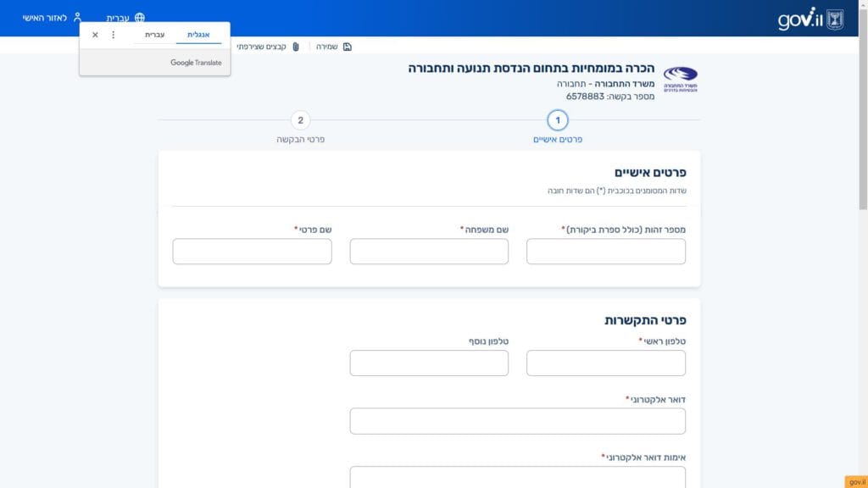Screen dimensions: 868x488
Task: Click the Ministry of Transport logo
Action: [x=680, y=79]
